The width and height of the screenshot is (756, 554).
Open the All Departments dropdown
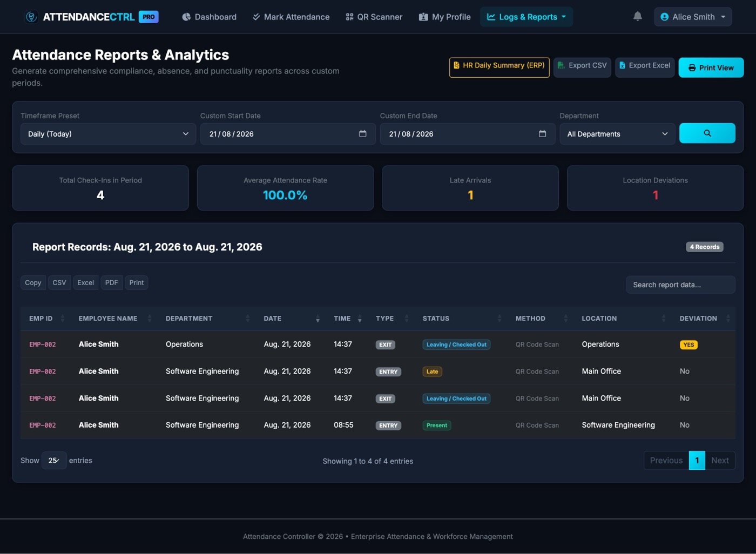[617, 134]
